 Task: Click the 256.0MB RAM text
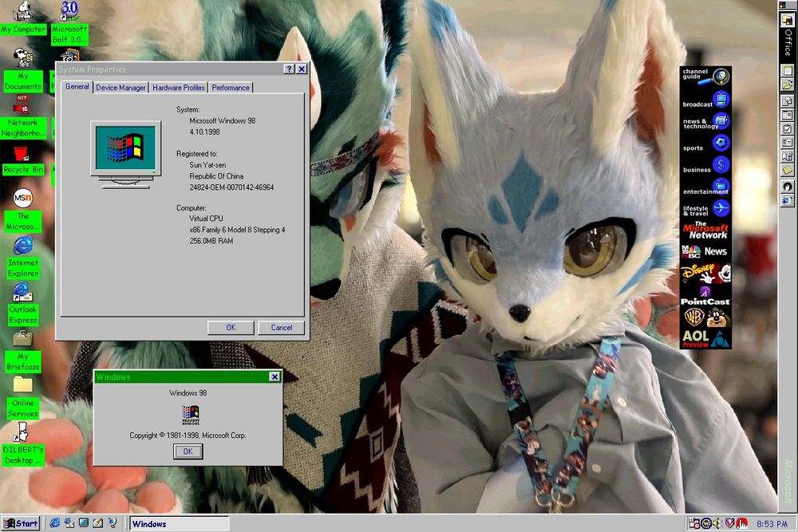[211, 241]
